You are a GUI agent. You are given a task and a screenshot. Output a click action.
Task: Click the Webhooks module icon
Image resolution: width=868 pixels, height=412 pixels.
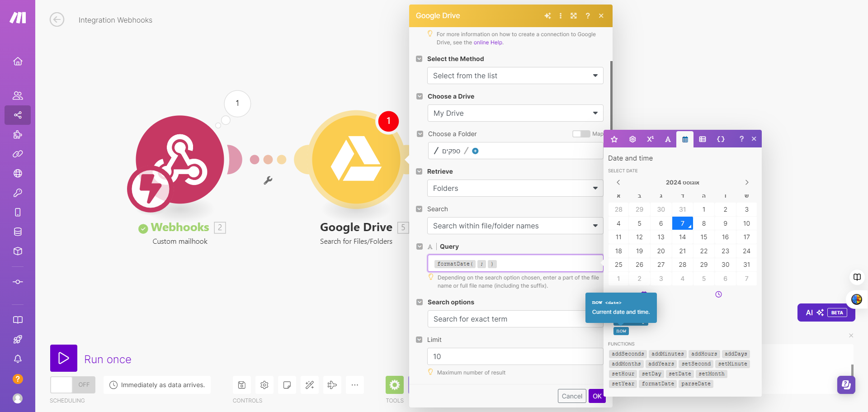(x=179, y=160)
